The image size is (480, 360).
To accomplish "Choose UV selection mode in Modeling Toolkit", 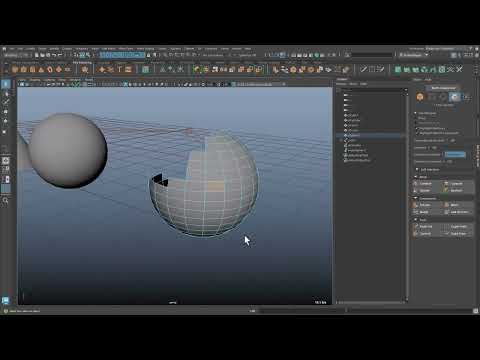I will coord(467,97).
